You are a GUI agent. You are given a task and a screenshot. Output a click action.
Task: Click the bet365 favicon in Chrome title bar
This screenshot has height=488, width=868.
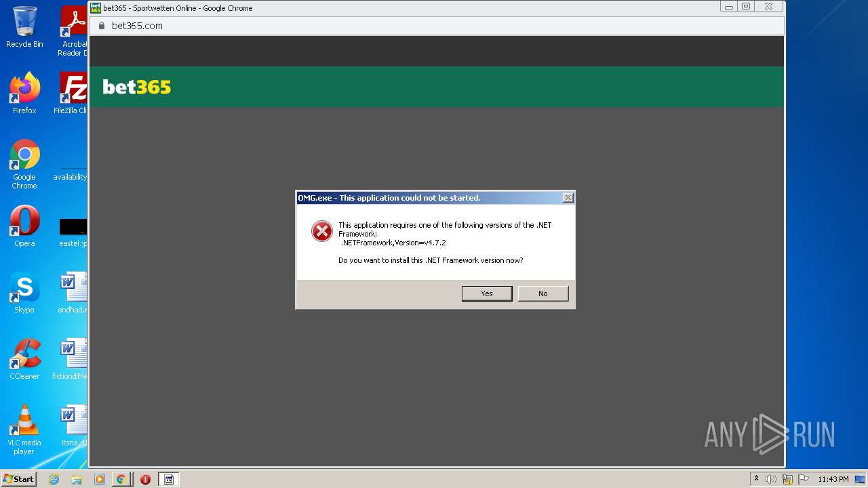pyautogui.click(x=96, y=8)
